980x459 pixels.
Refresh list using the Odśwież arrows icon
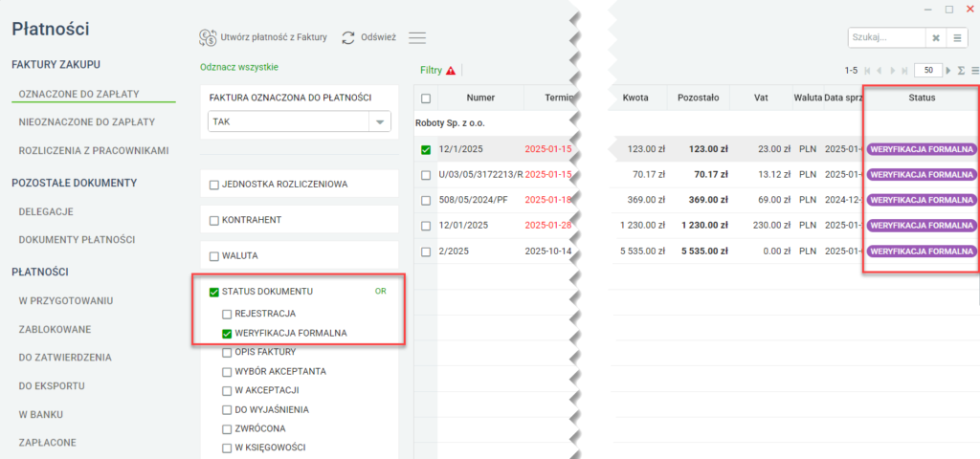(348, 37)
